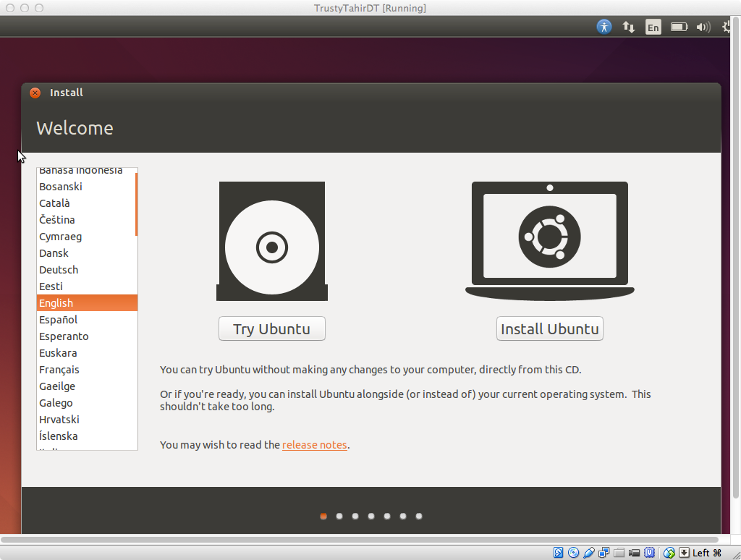Click the laptop illustration above Install Ubuntu
741x560 pixels.
[550, 241]
